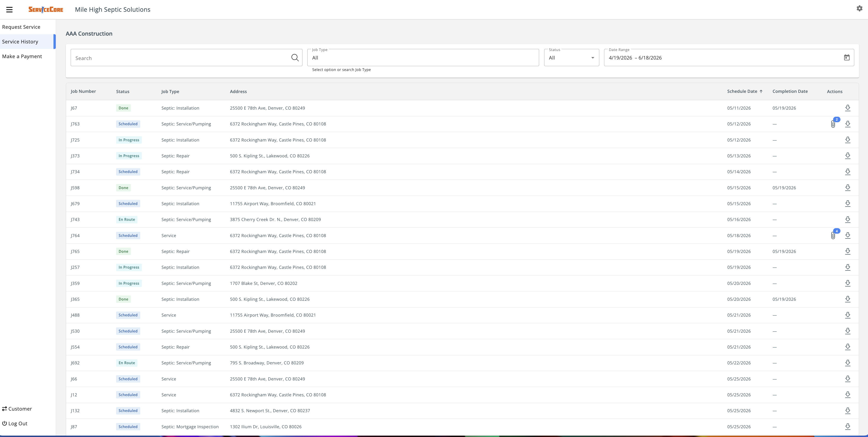Click address 795 S. Broadway, Denver

[x=267, y=363]
